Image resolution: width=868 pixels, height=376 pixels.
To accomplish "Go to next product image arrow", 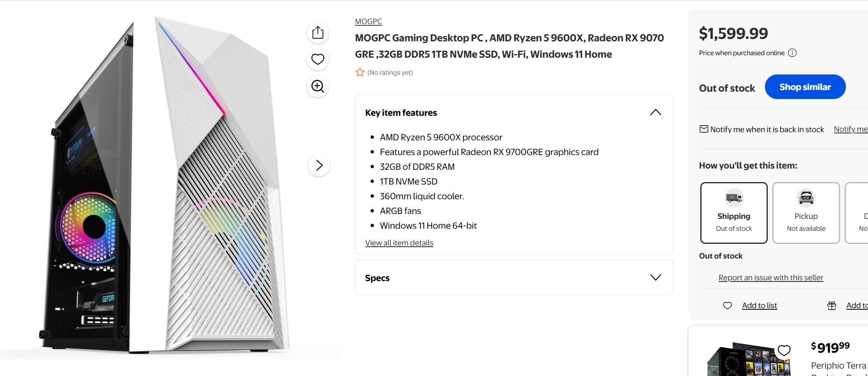I will coord(319,165).
